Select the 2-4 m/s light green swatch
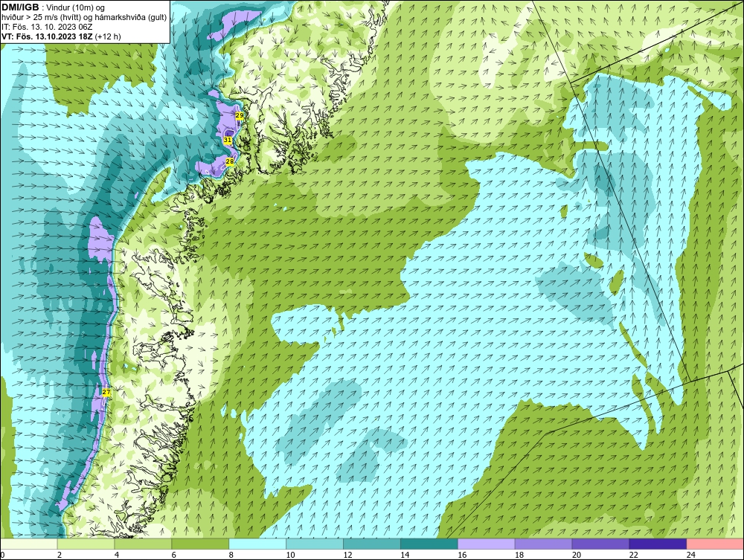 coord(86,544)
